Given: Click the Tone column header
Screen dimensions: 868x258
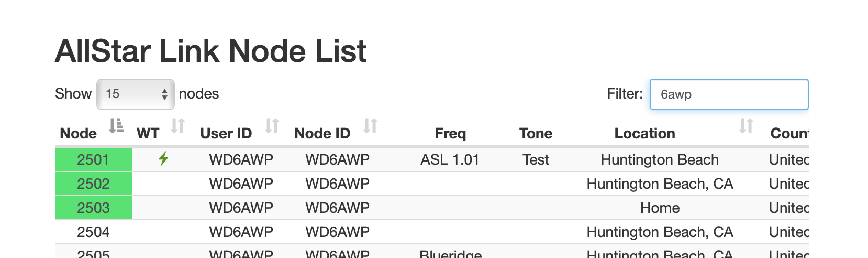Looking at the screenshot, I should point(536,133).
